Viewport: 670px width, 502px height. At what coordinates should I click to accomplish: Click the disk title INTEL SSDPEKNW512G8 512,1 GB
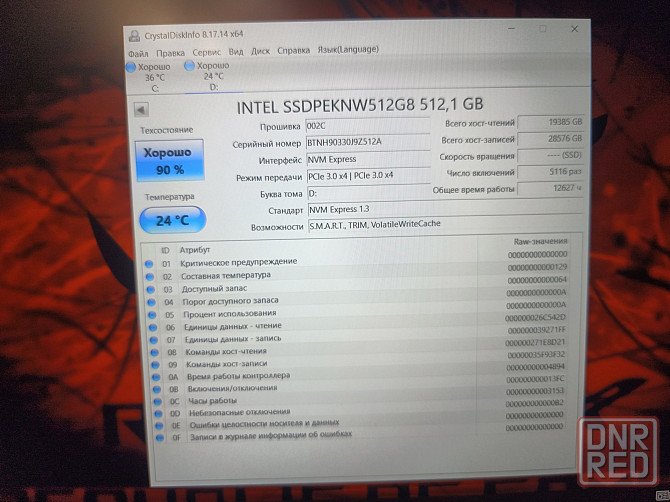pos(360,106)
